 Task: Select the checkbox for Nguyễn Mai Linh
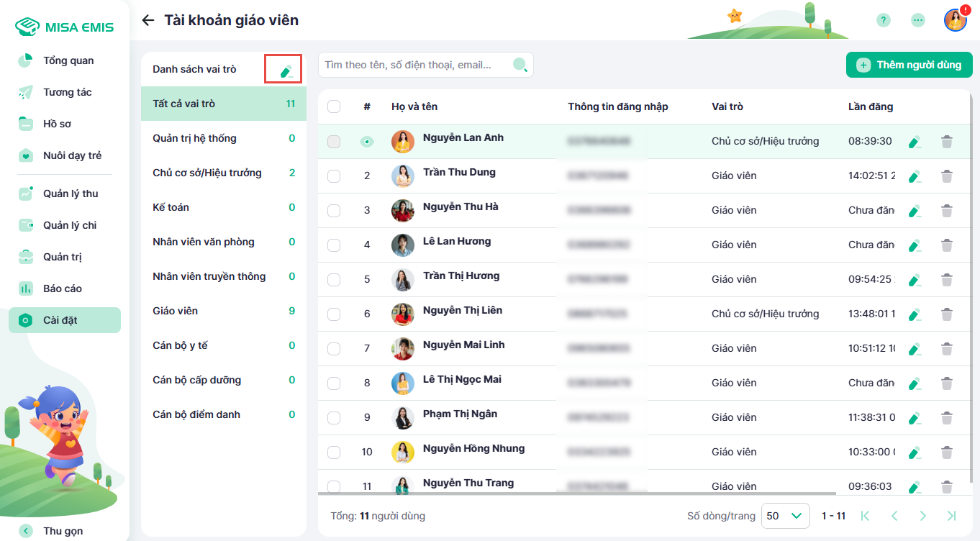click(334, 349)
